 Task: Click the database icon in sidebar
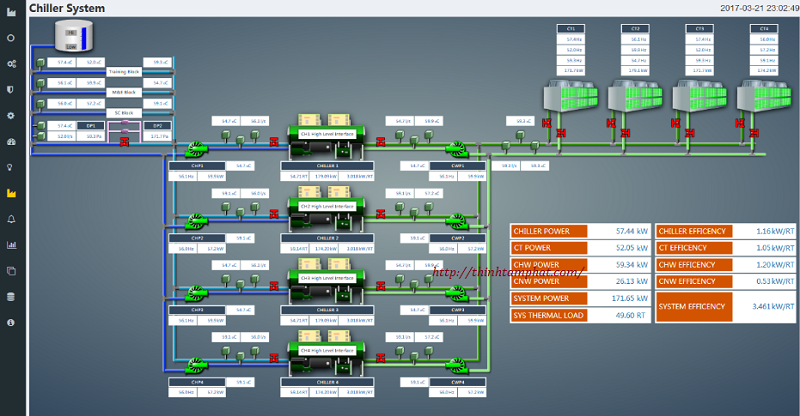pyautogui.click(x=11, y=297)
